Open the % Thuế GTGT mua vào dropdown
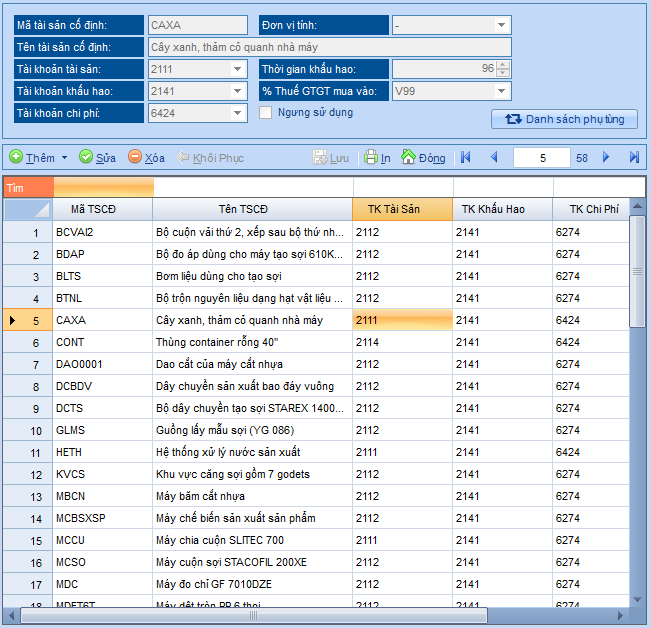Viewport: 651px width, 628px height. click(x=502, y=91)
